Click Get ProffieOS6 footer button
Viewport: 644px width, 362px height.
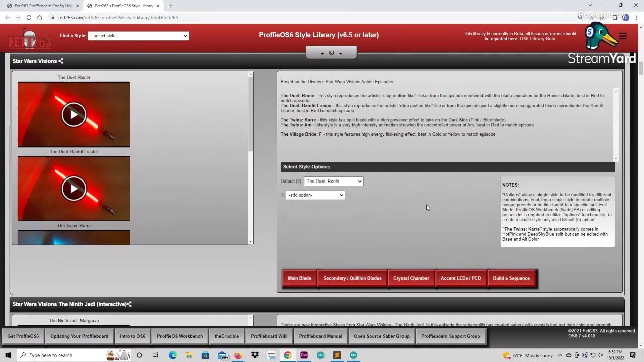[23, 336]
